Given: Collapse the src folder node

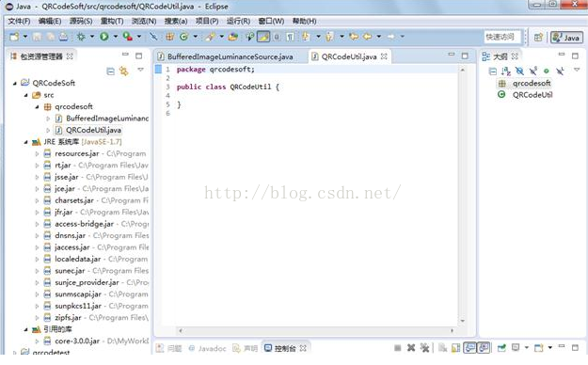Looking at the screenshot, I should point(26,95).
